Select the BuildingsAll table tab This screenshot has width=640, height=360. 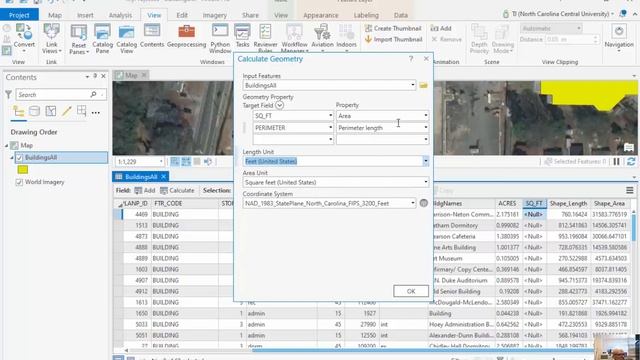(x=140, y=177)
